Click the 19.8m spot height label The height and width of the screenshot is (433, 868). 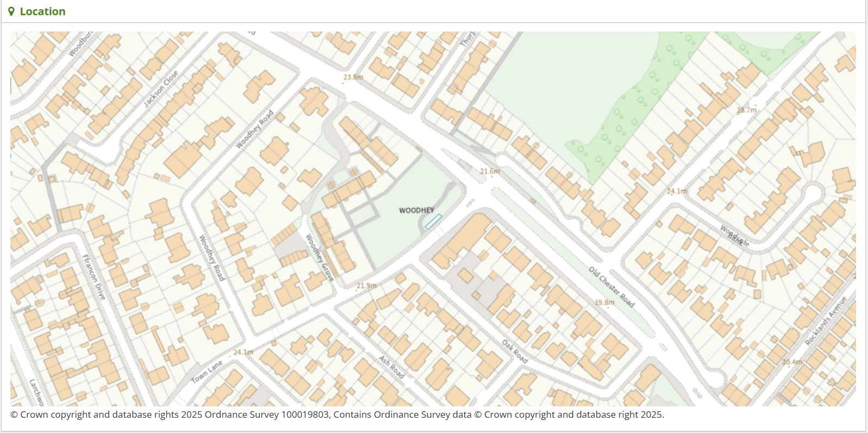tap(604, 302)
